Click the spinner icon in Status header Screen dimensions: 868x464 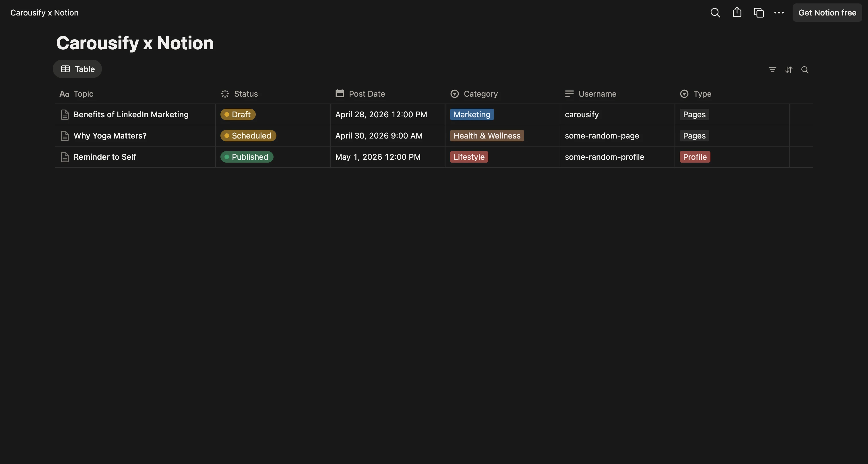(x=225, y=94)
